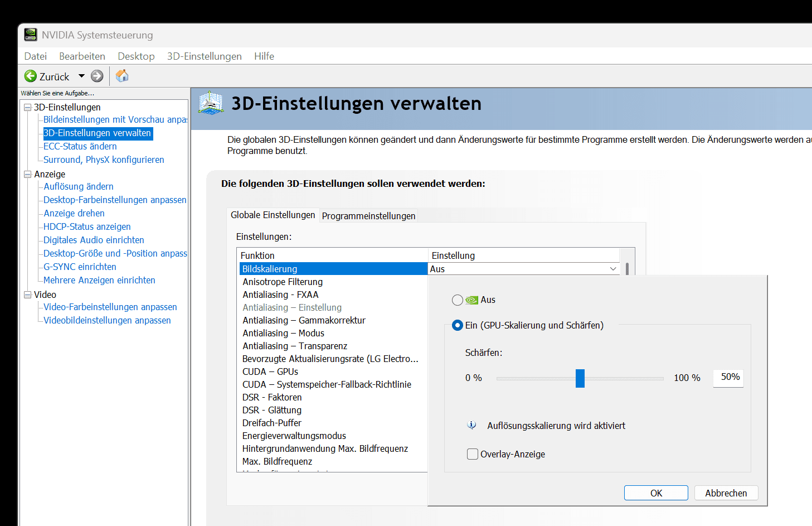The image size is (812, 526).
Task: Select 3D-Einstellungen verwalten tree item
Action: 98,133
